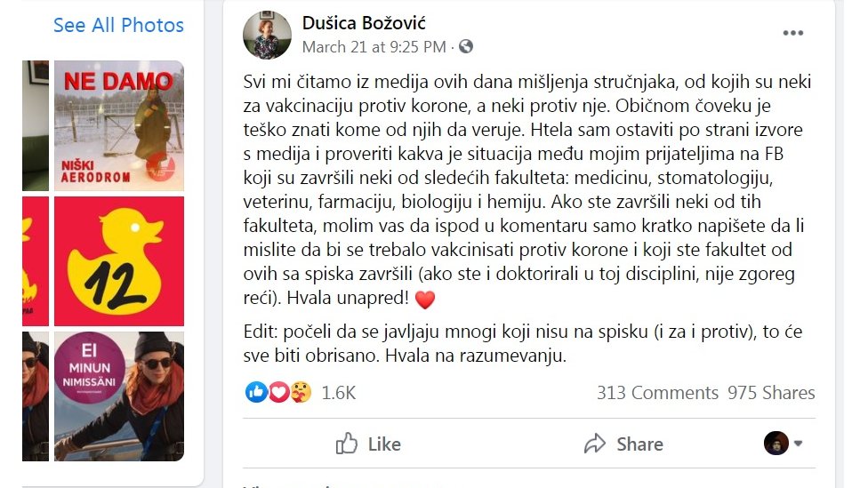Click the 'See All Photos' link
Screen dimensions: 868x488
pos(118,26)
